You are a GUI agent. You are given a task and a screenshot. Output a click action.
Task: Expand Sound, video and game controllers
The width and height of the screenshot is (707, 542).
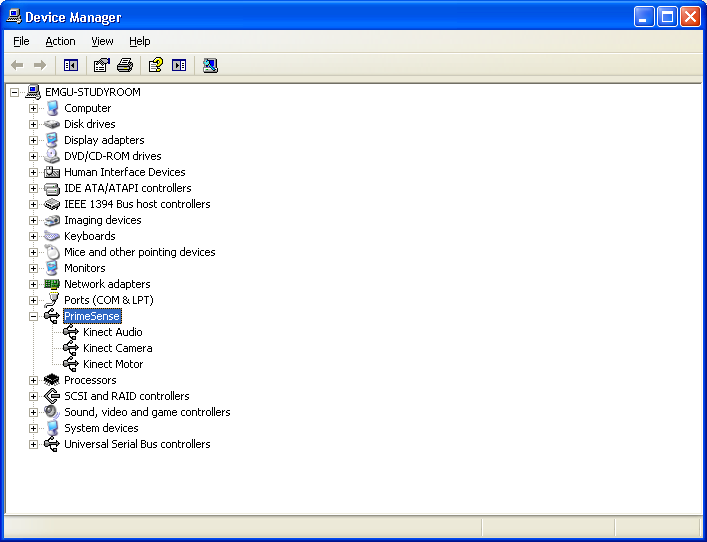(x=33, y=413)
